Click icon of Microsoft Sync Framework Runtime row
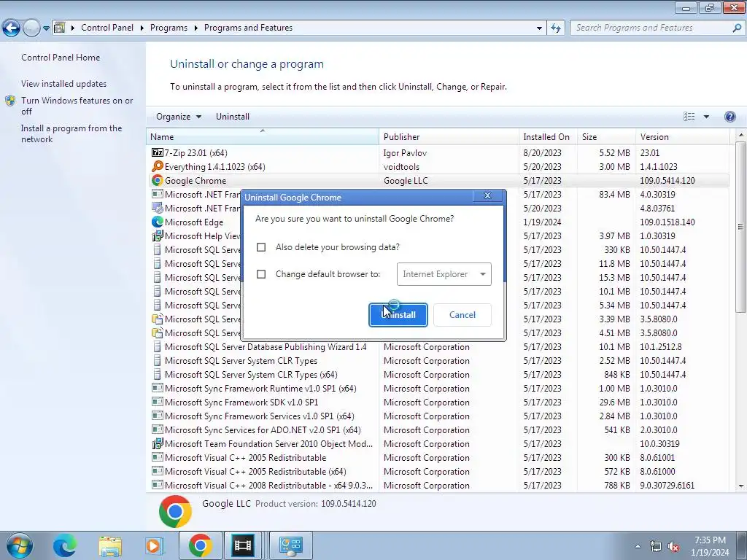This screenshot has height=560, width=747. pyautogui.click(x=158, y=389)
